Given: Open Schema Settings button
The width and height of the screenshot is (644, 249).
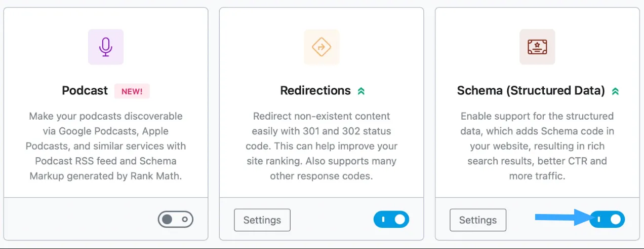Looking at the screenshot, I should 478,220.
